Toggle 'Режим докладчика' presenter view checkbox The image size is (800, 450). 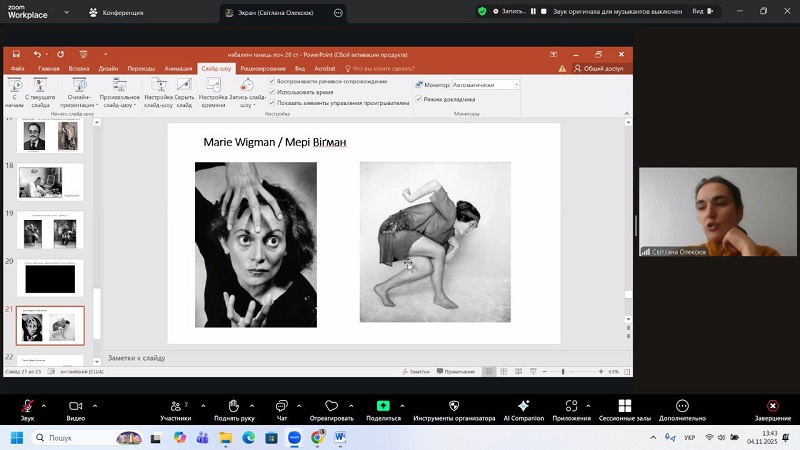pyautogui.click(x=419, y=99)
